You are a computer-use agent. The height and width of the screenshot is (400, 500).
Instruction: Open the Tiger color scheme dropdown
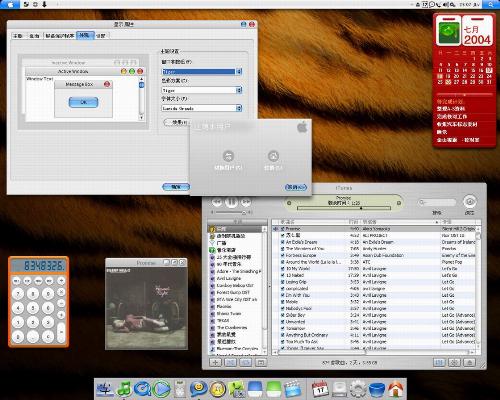pyautogui.click(x=202, y=90)
